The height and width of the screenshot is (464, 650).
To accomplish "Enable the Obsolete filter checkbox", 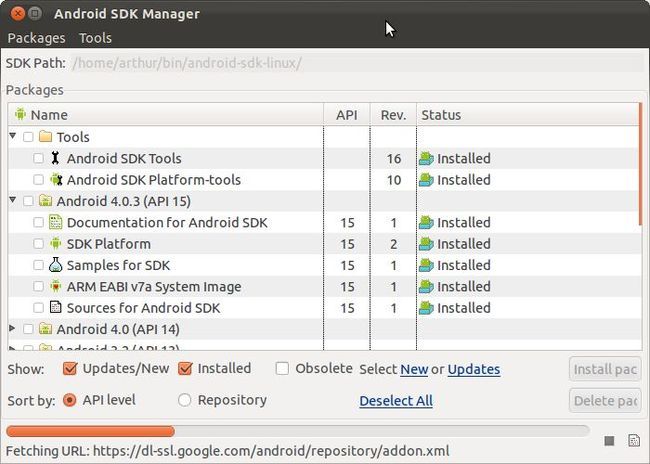I will pyautogui.click(x=282, y=368).
